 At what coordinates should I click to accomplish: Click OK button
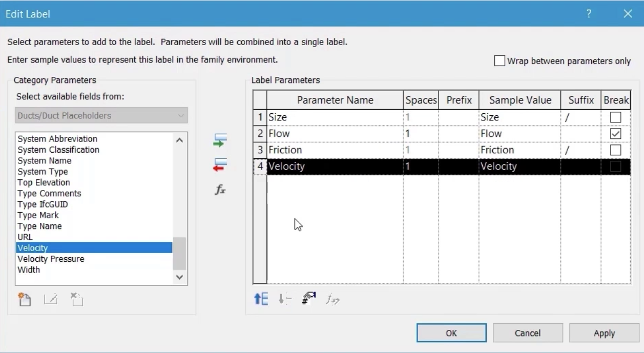451,333
